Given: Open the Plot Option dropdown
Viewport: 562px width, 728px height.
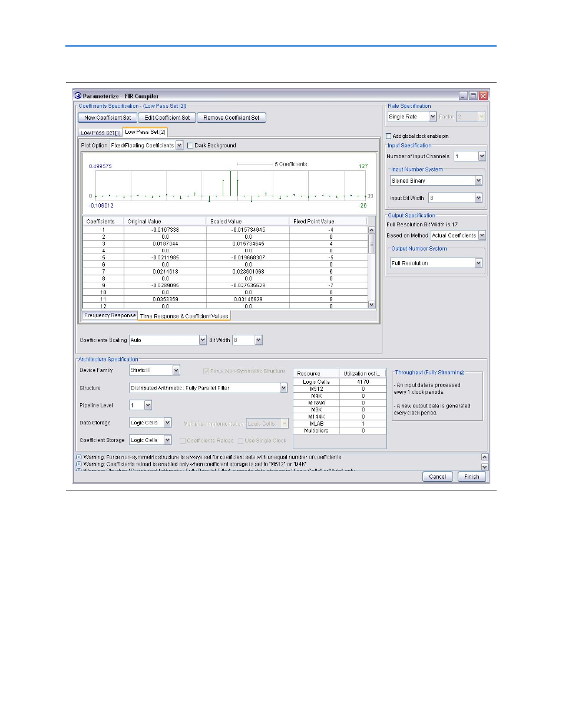Looking at the screenshot, I should click(179, 146).
